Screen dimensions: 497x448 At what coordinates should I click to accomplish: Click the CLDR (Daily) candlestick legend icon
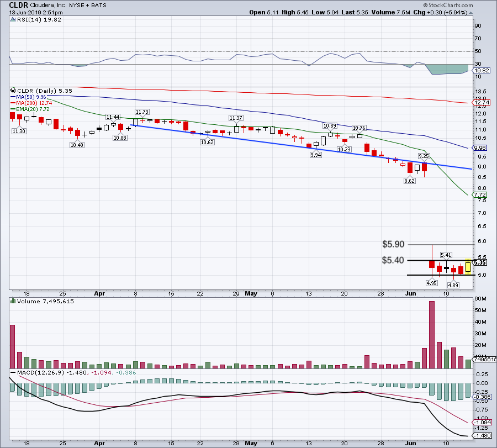point(13,91)
